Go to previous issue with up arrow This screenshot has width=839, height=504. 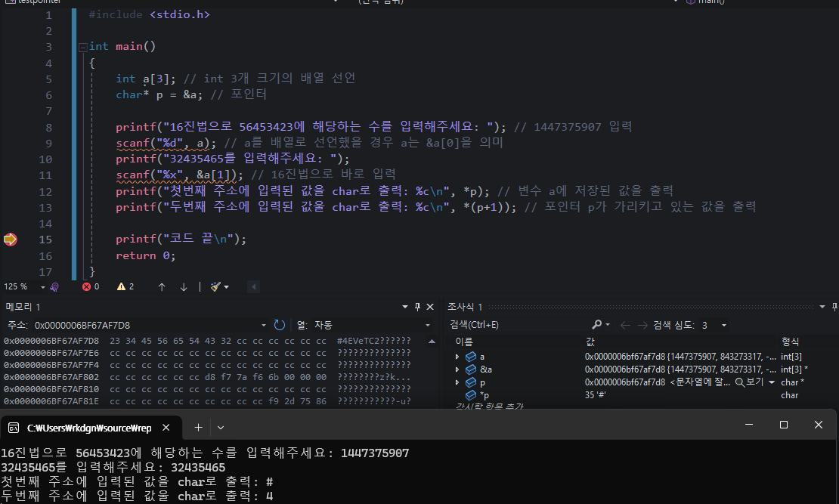click(x=162, y=287)
